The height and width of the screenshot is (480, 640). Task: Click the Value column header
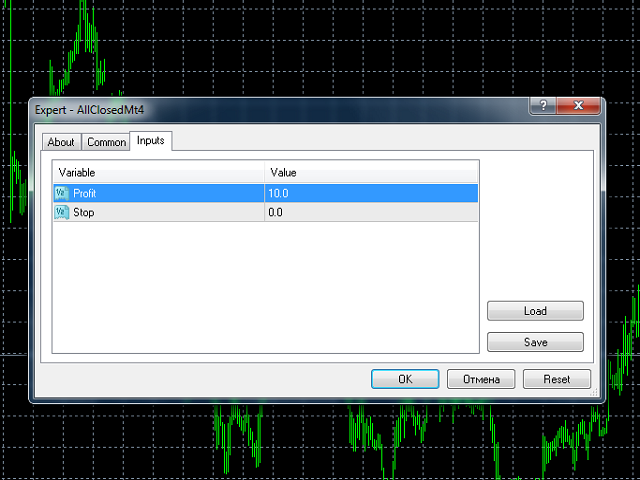(371, 172)
